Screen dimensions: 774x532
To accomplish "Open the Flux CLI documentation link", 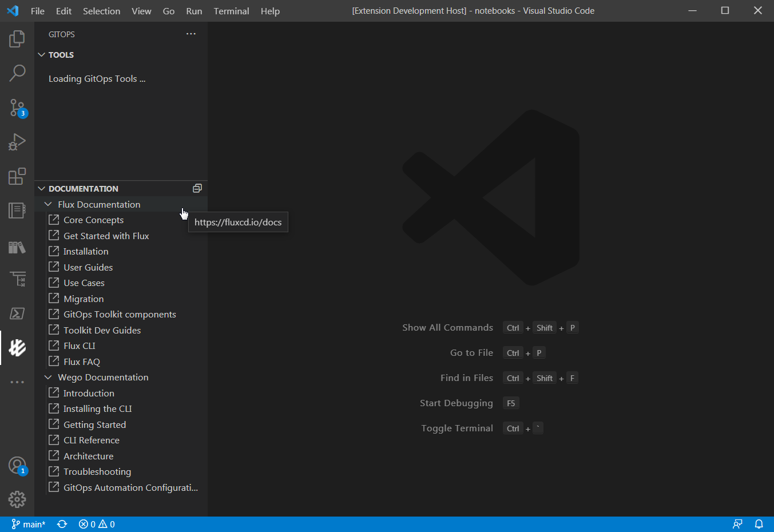I will click(x=78, y=346).
